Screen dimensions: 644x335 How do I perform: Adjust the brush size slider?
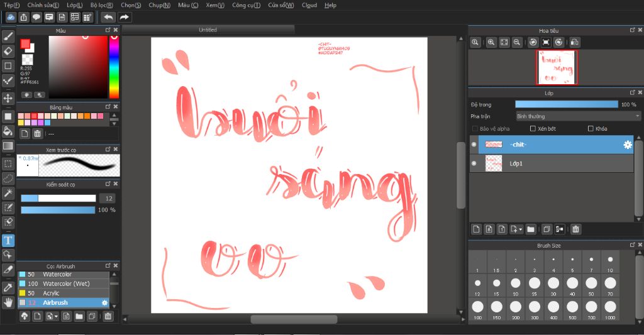click(x=58, y=198)
